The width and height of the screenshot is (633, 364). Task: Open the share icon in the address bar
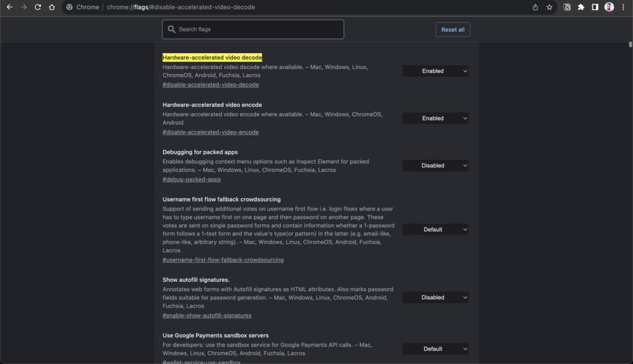point(535,7)
